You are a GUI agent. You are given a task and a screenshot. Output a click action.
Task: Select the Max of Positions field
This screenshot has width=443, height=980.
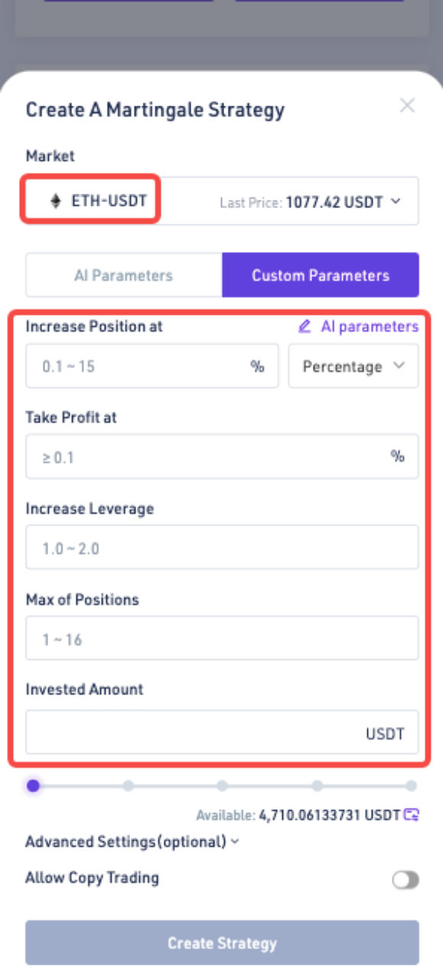pyautogui.click(x=222, y=639)
